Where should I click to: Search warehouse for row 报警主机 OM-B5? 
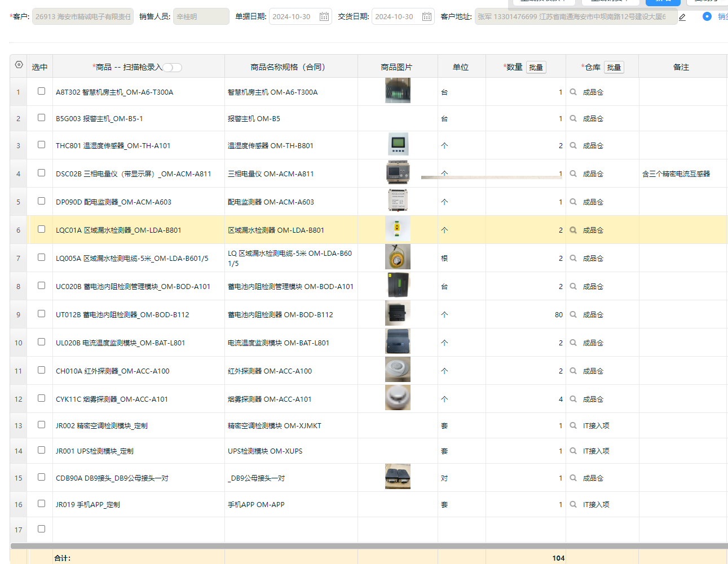573,118
